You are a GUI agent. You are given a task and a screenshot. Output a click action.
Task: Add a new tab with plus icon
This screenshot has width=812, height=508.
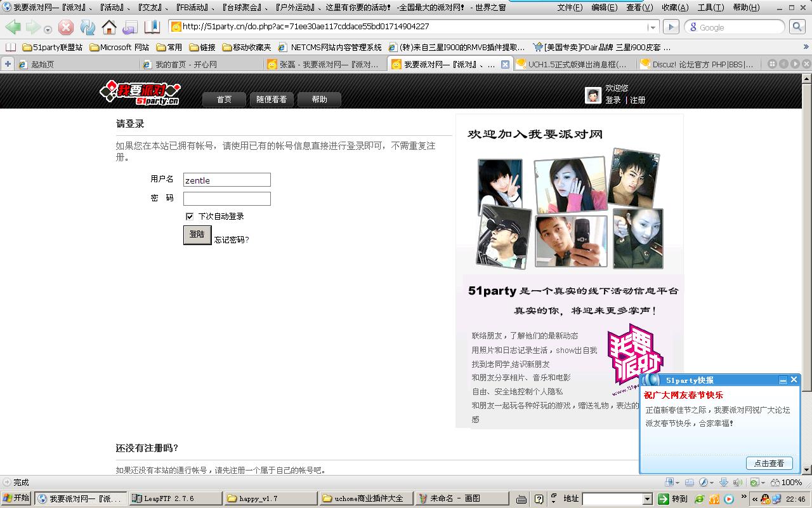pyautogui.click(x=7, y=64)
